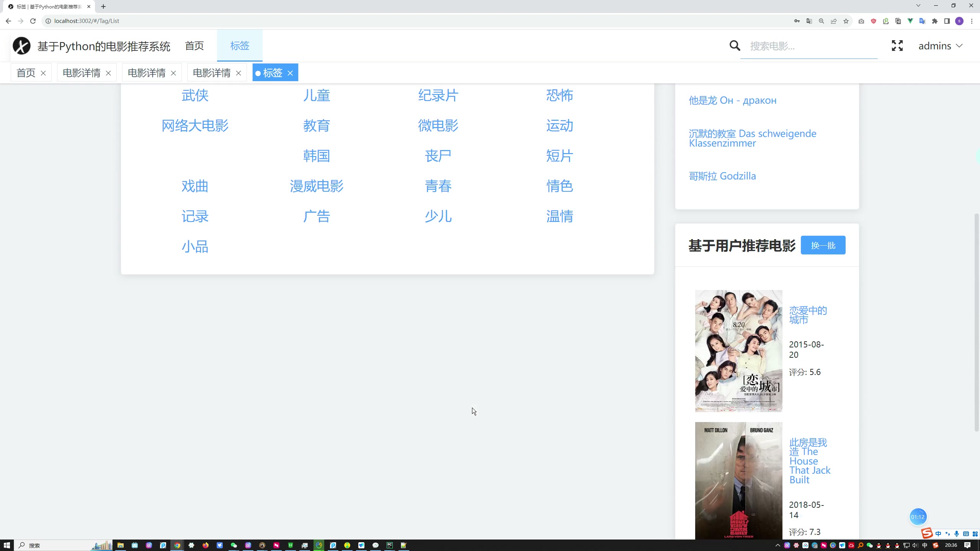Click the system volume icon
980x551 pixels.
pyautogui.click(x=915, y=545)
